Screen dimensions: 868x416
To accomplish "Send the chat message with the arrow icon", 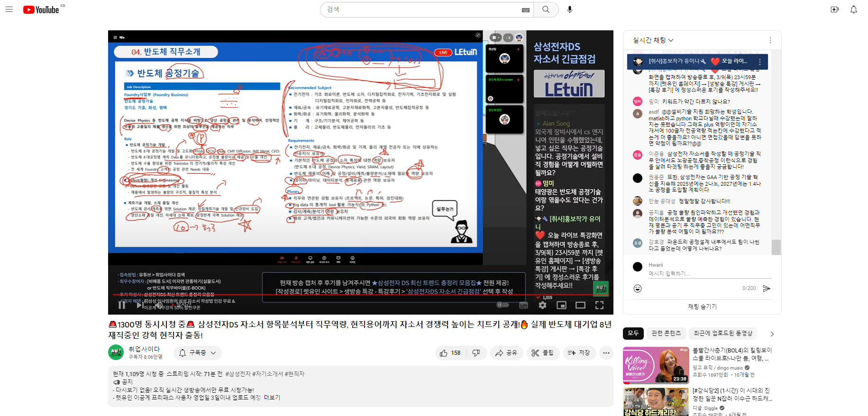I will coord(767,289).
